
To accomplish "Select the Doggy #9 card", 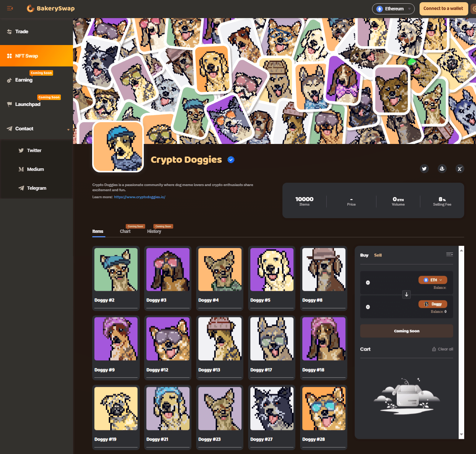I will pyautogui.click(x=116, y=348).
